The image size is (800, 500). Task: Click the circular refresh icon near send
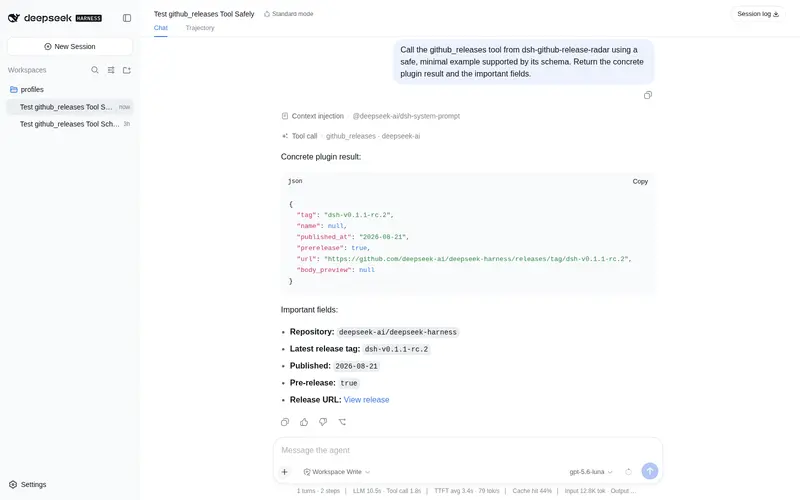pos(629,472)
